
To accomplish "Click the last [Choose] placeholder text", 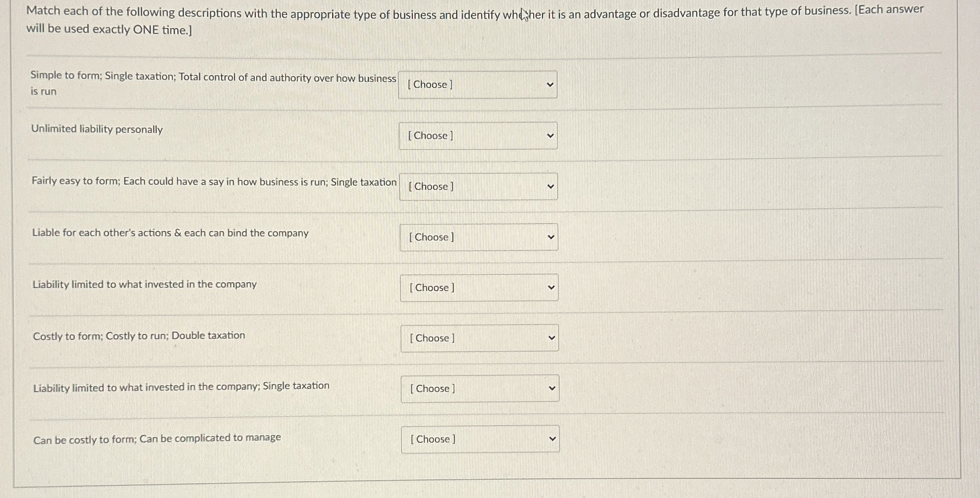I will [432, 438].
